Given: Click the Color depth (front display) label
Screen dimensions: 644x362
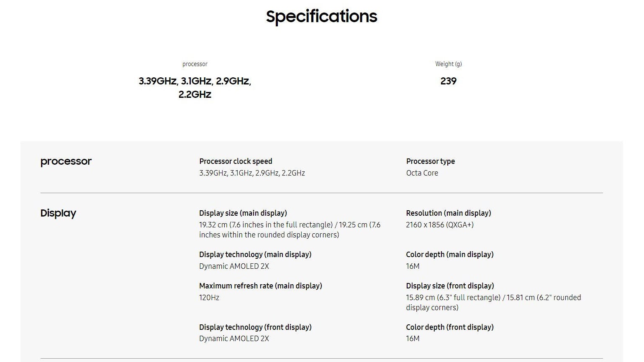Looking at the screenshot, I should tap(449, 327).
